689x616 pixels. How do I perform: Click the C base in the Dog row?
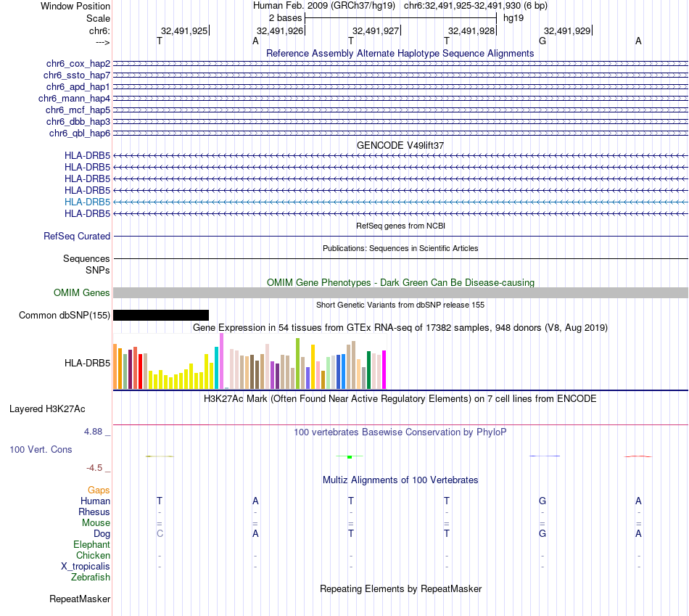(x=160, y=533)
